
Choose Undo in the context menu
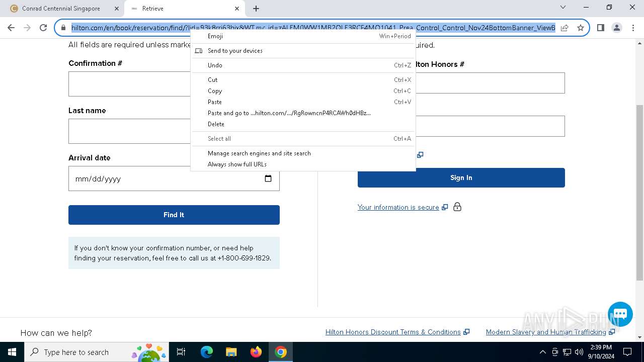[x=303, y=65]
